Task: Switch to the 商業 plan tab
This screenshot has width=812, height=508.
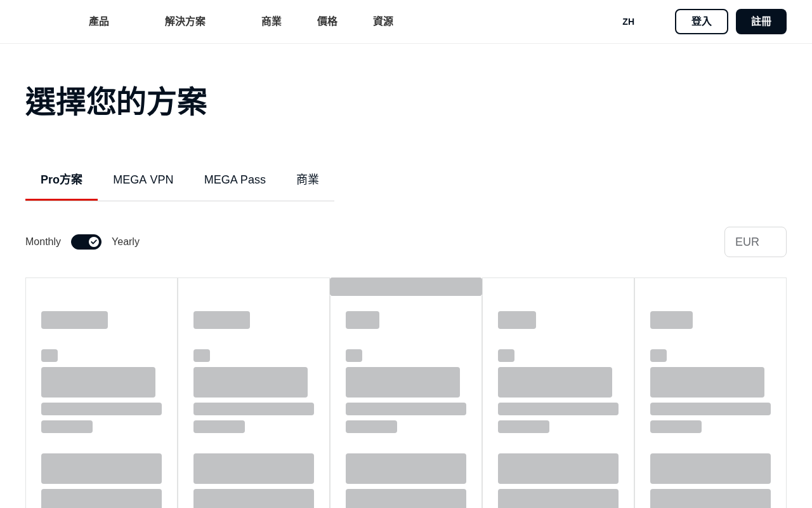Action: coord(308,180)
